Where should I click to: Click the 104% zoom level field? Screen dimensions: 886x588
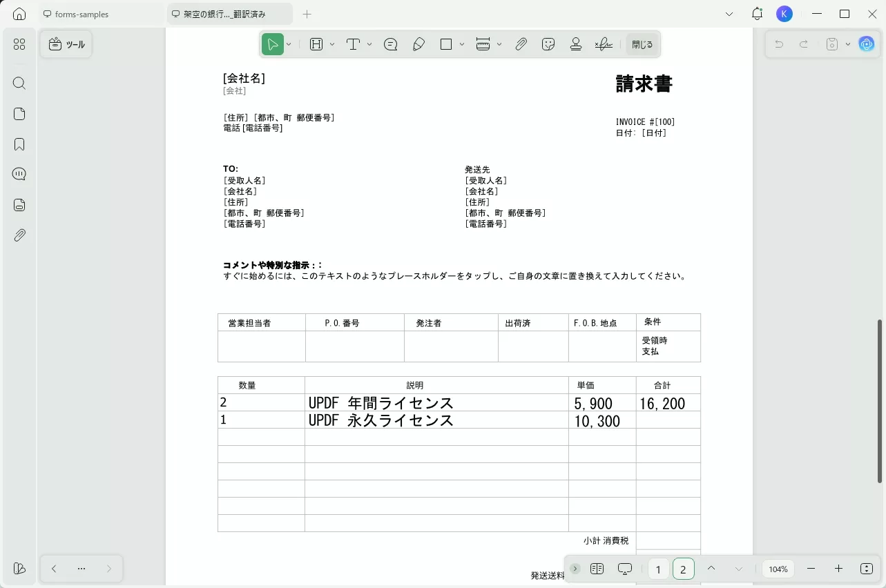pos(778,569)
